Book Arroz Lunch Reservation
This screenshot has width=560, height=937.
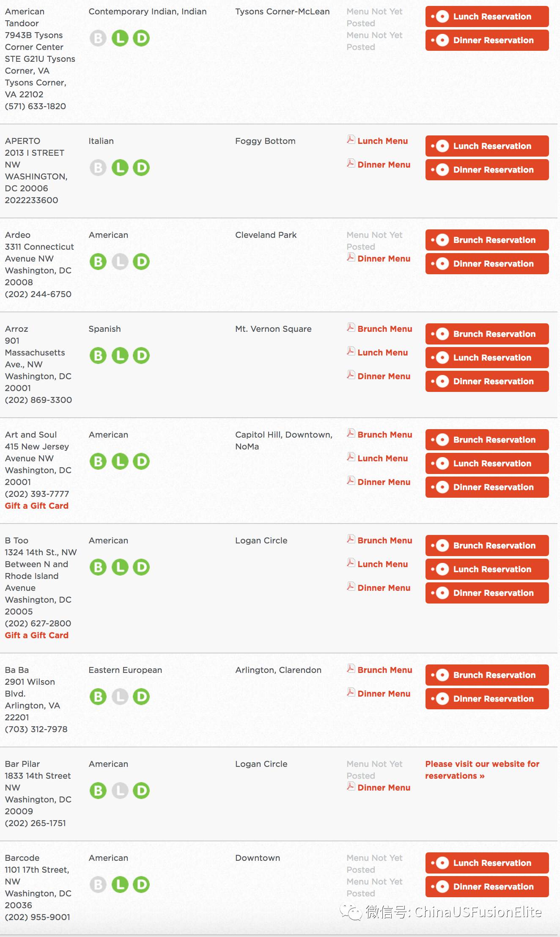(487, 358)
